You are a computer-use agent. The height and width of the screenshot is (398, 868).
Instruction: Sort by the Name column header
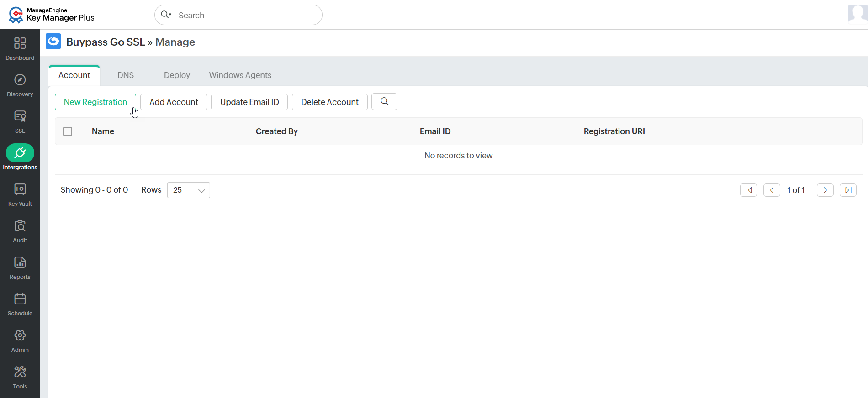(x=103, y=131)
